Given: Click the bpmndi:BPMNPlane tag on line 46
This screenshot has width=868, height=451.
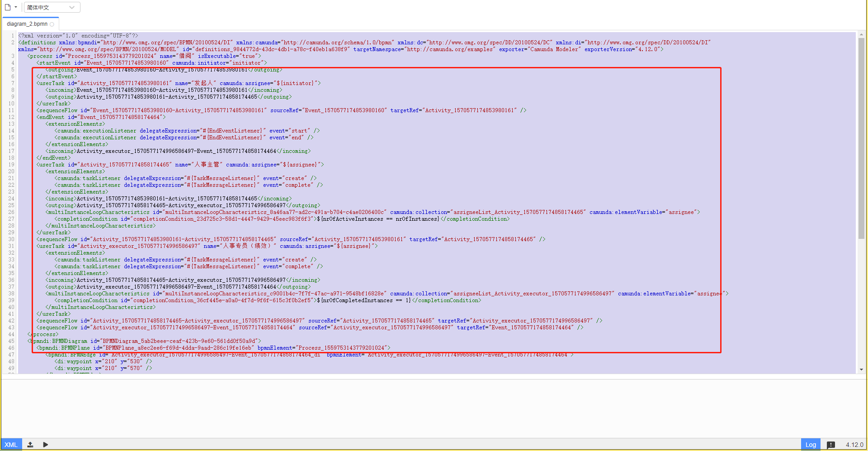Looking at the screenshot, I should (214, 348).
